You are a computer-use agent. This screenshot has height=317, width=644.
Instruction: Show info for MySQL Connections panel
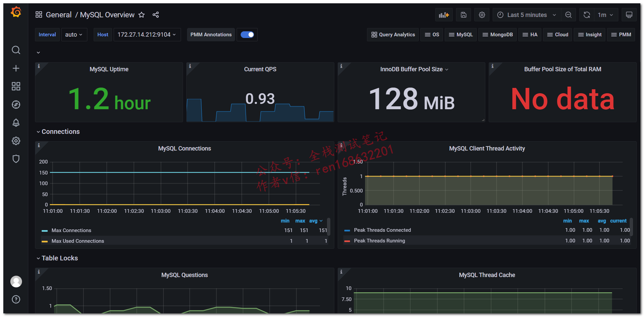[x=39, y=145]
